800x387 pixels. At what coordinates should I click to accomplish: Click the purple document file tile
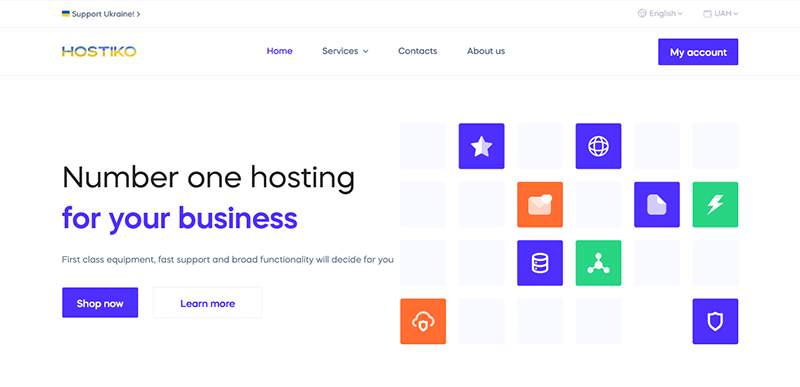coord(657,204)
